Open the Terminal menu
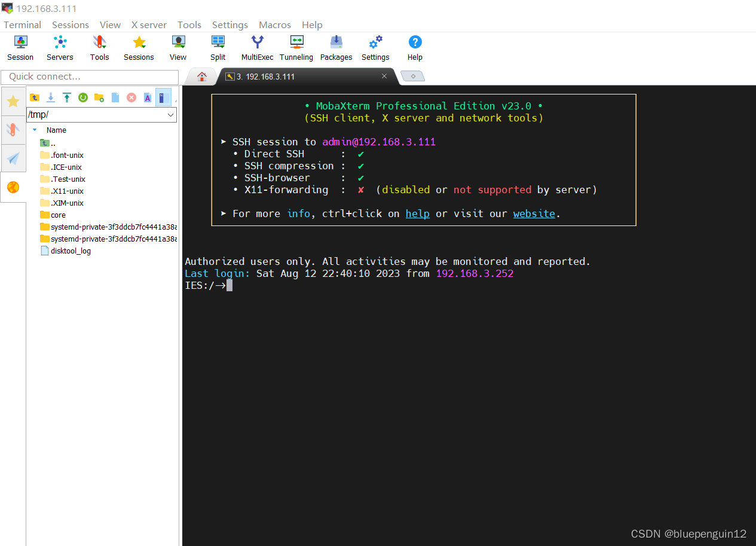This screenshot has height=546, width=756. (23, 25)
